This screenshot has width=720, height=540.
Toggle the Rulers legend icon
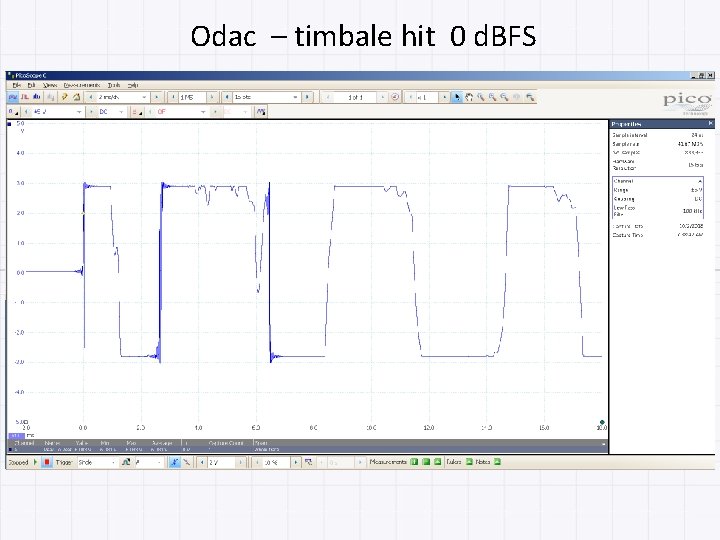click(469, 461)
